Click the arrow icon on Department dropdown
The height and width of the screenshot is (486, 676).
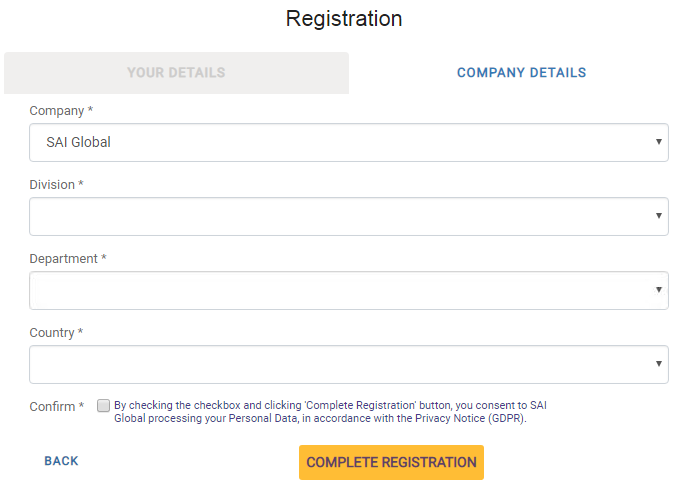click(659, 290)
